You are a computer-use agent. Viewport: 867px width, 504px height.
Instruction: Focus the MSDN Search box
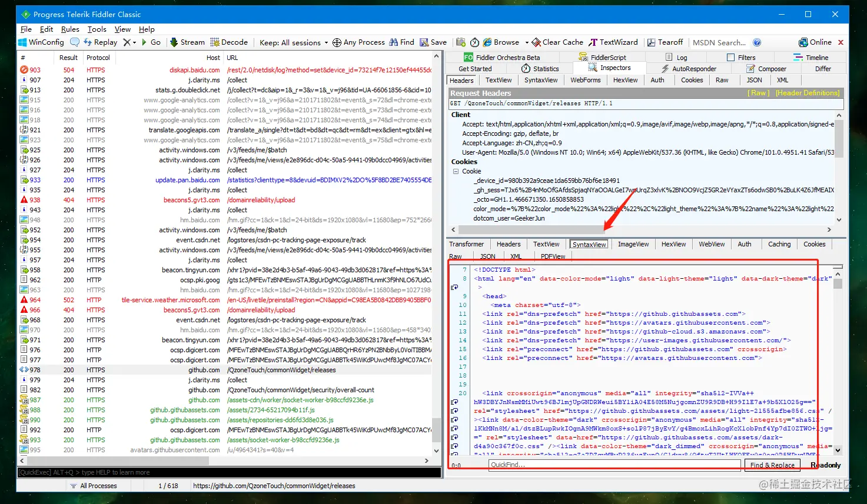click(x=719, y=42)
